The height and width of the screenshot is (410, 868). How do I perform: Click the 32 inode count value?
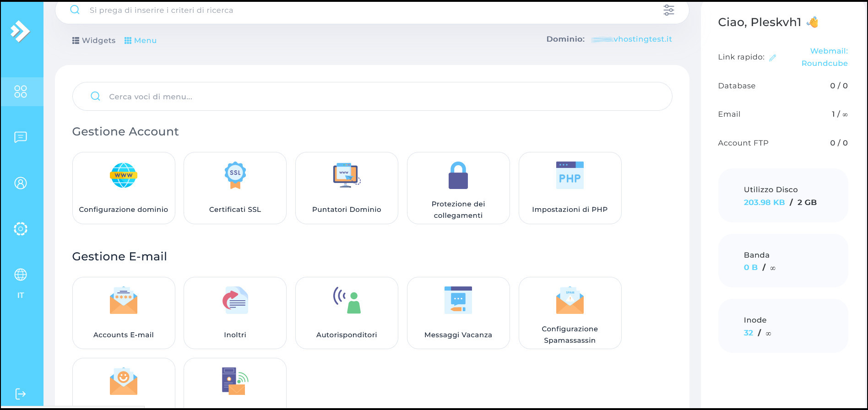click(749, 333)
